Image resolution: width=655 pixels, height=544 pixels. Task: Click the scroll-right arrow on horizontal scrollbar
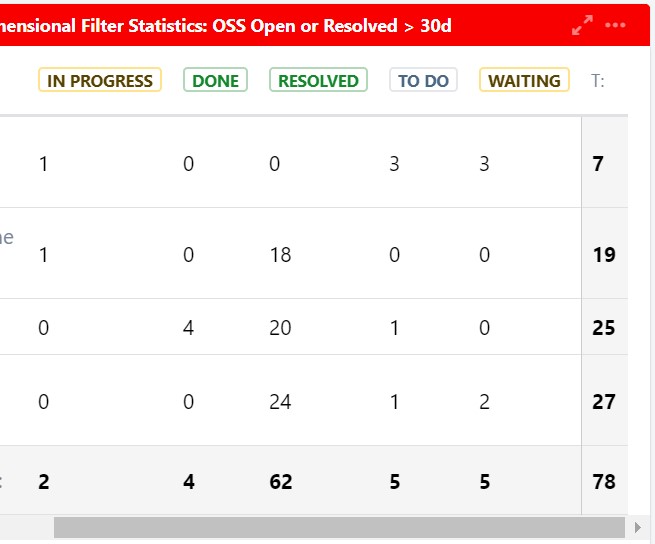(x=637, y=527)
